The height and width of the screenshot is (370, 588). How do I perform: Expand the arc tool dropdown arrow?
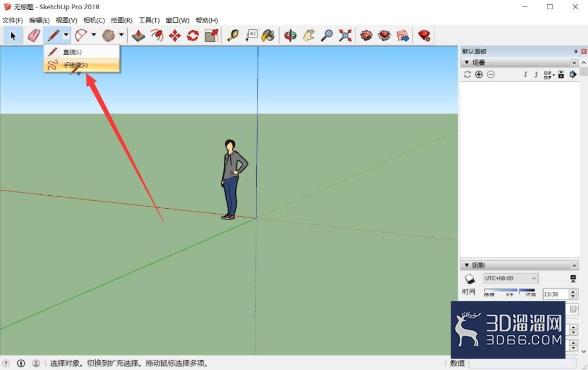(94, 35)
